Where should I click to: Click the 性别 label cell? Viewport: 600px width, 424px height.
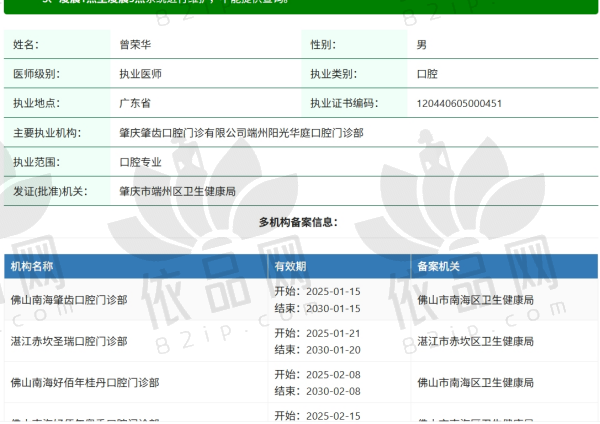[354, 44]
